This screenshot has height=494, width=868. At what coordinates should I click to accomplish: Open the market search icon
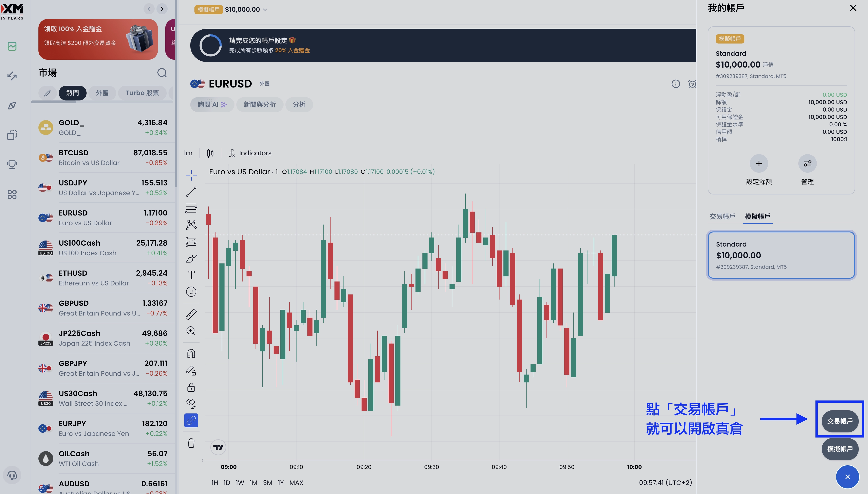click(x=162, y=73)
